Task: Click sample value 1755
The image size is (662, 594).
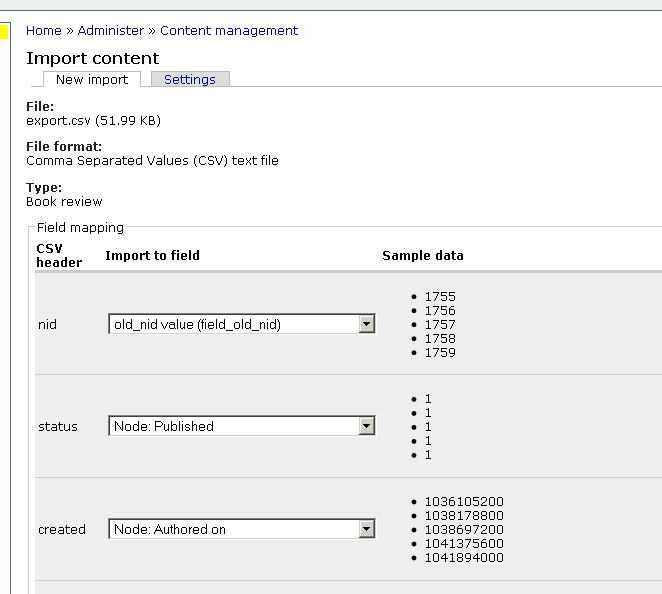Action: click(440, 296)
